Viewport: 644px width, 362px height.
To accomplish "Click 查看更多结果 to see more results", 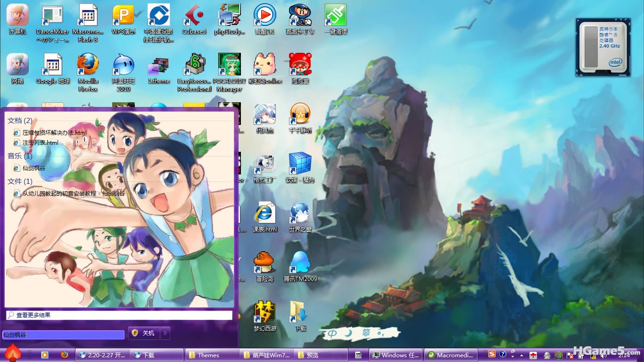I will pos(33,315).
